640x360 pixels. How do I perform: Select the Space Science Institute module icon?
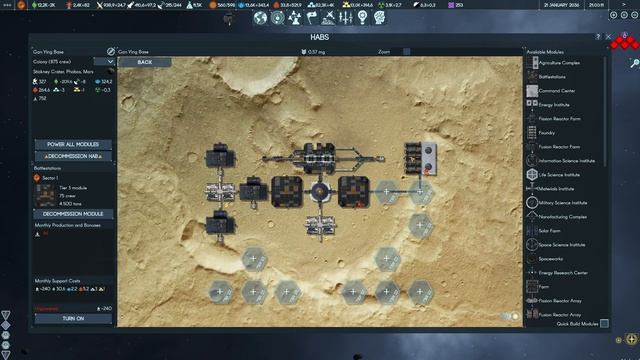tap(532, 244)
